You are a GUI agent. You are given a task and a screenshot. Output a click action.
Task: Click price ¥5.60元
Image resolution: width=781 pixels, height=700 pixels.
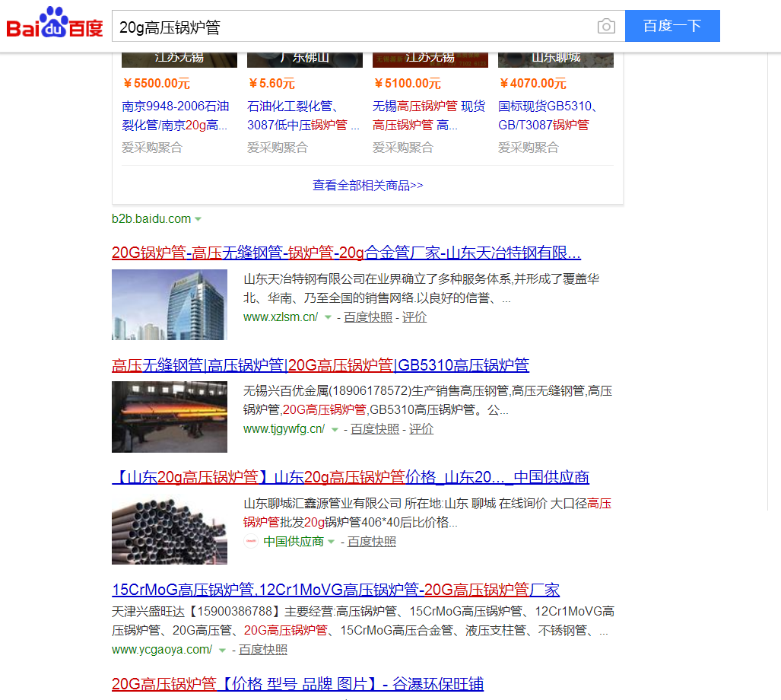pos(271,83)
